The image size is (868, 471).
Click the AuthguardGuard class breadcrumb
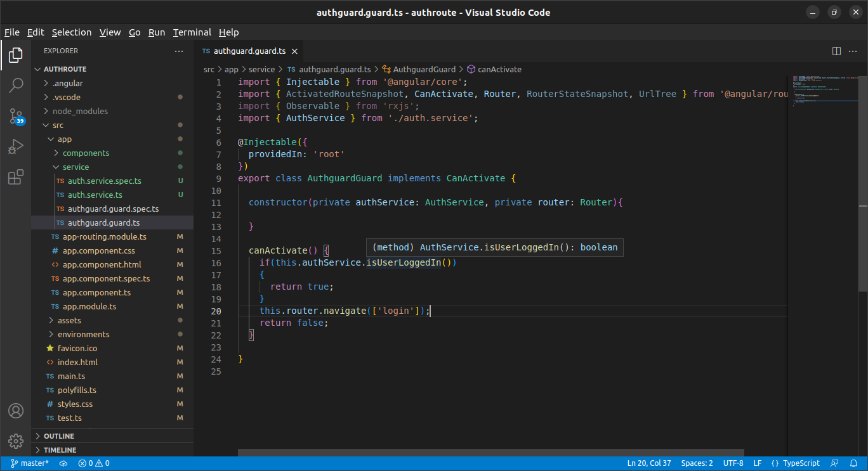419,69
